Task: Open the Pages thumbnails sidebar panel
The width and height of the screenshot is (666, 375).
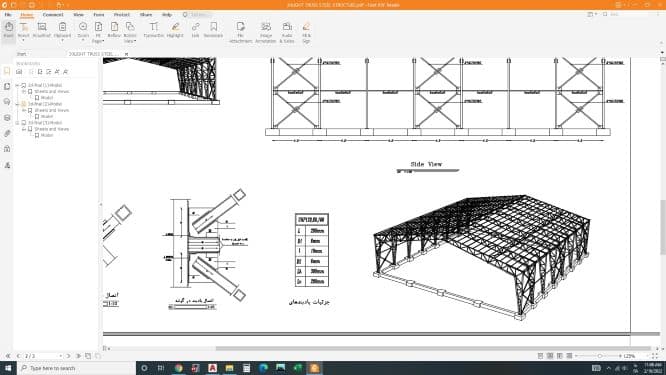Action: pos(7,86)
